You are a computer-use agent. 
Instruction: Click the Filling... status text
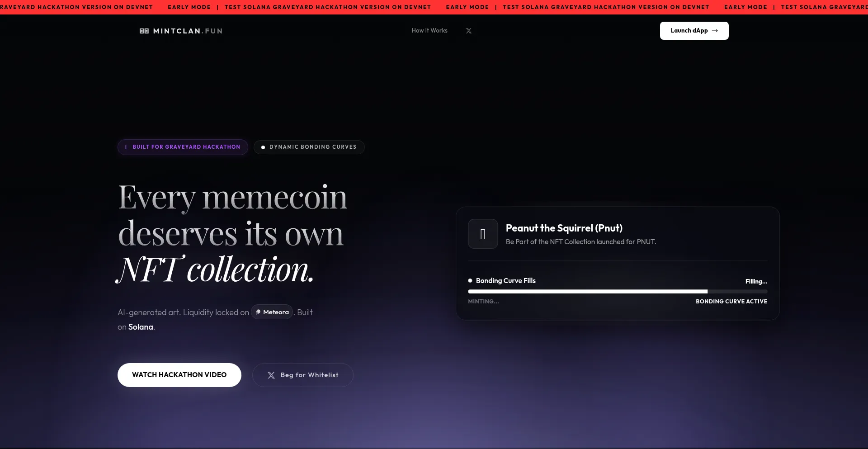click(x=756, y=281)
